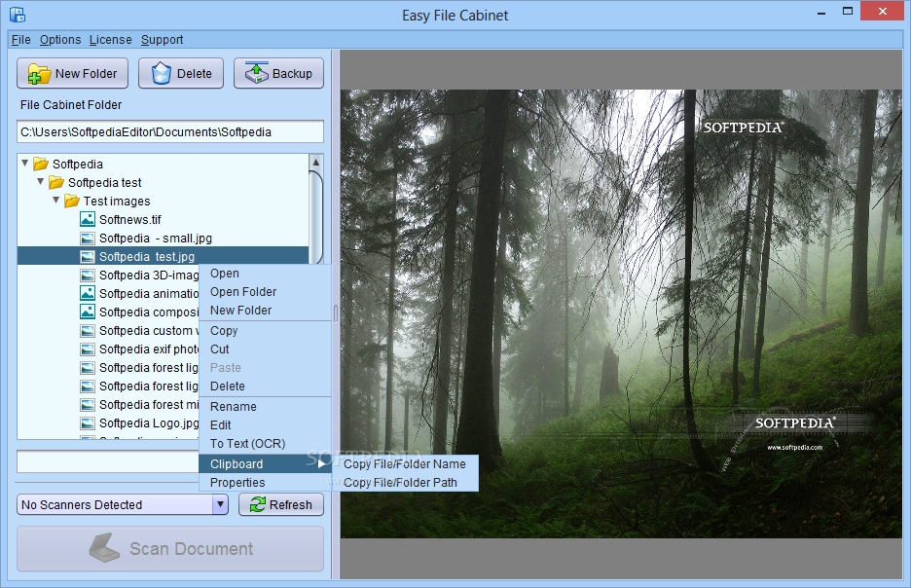Open the No Scanners Detected dropdown arrow

pyautogui.click(x=220, y=504)
